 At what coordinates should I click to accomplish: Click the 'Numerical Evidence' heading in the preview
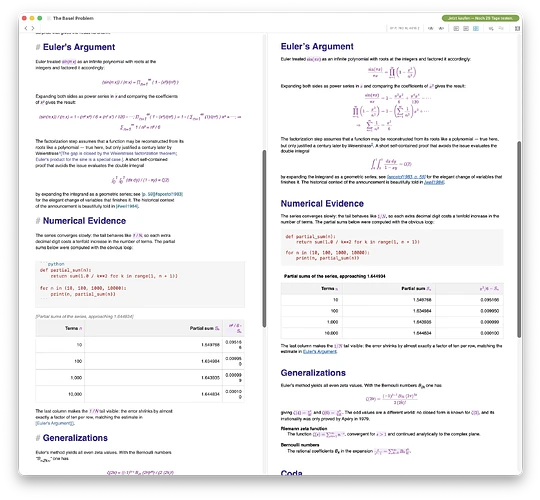(x=322, y=204)
